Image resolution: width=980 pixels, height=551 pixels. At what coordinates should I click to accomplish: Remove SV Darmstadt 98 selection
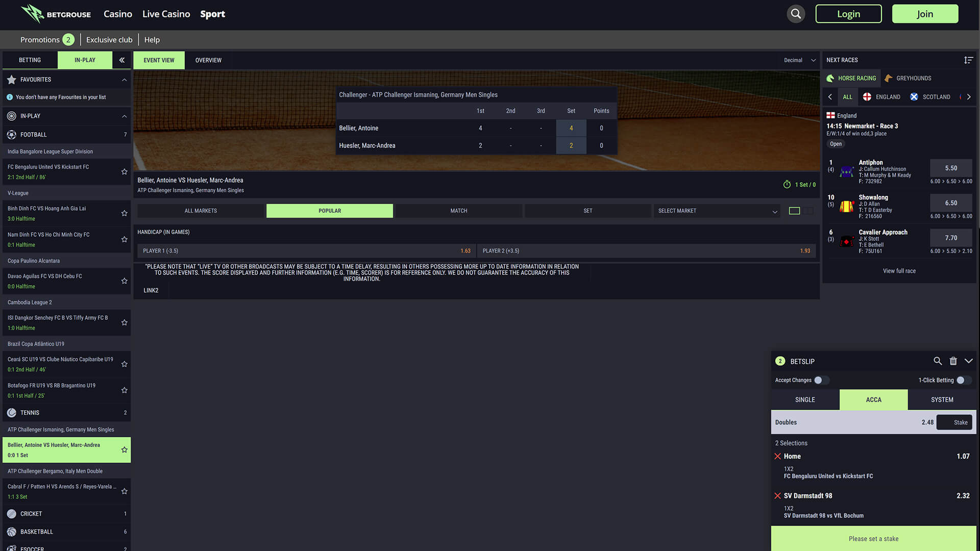(x=777, y=496)
